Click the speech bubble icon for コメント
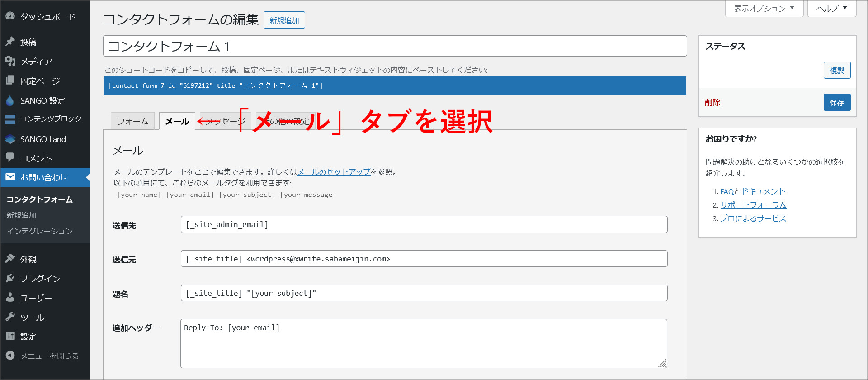Viewport: 868px width, 380px height. (10, 157)
